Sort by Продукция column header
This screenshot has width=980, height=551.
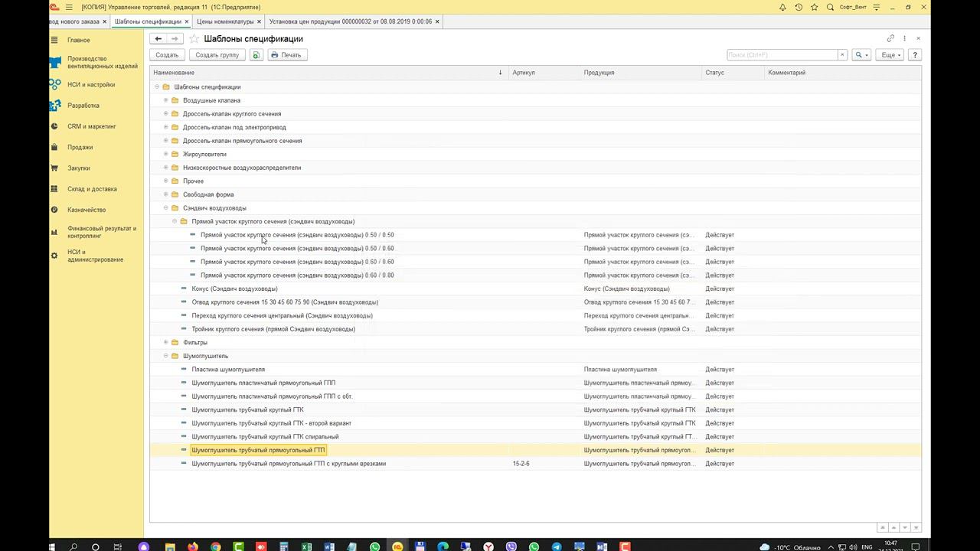642,73
